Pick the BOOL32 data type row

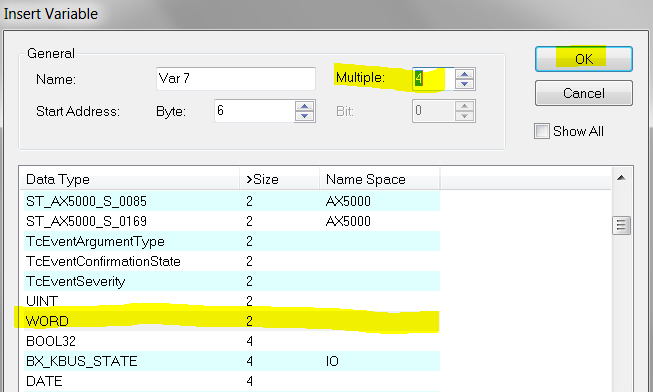pyautogui.click(x=232, y=341)
